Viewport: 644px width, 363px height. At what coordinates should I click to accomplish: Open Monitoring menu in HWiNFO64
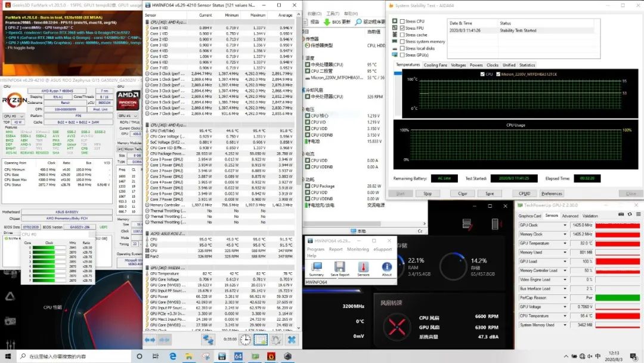click(x=358, y=249)
